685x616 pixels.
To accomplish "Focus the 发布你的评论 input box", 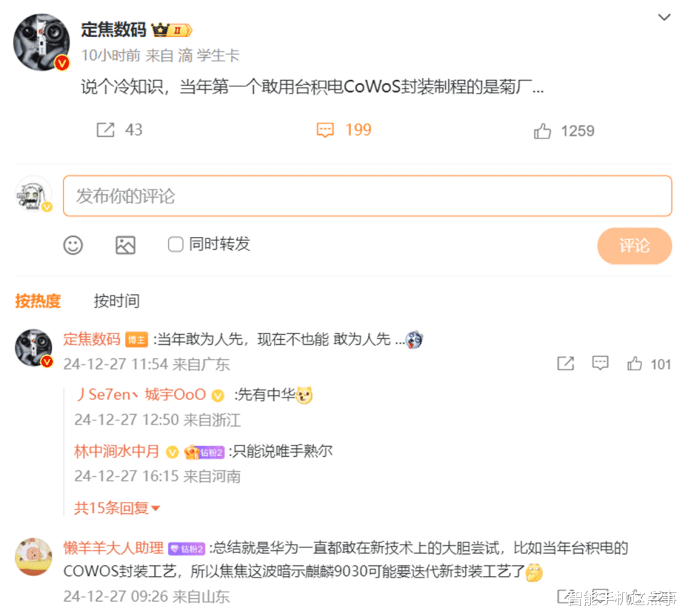I will [x=367, y=196].
